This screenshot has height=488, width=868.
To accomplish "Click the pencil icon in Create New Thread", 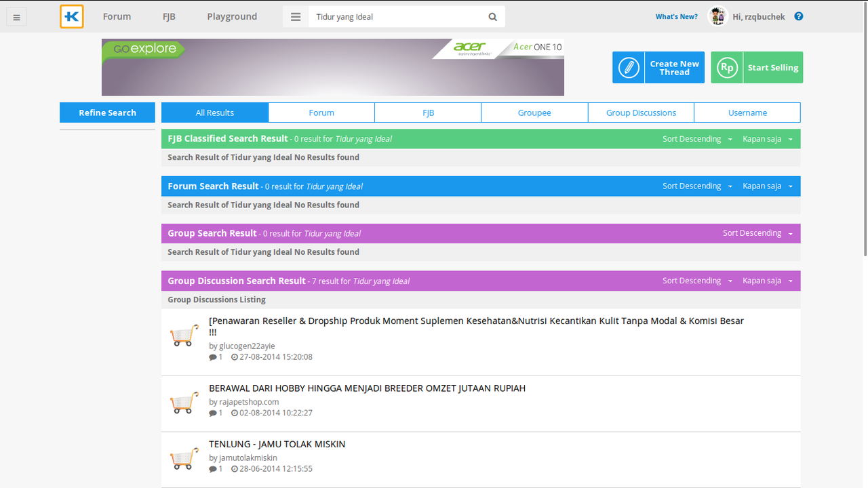I will tap(629, 68).
